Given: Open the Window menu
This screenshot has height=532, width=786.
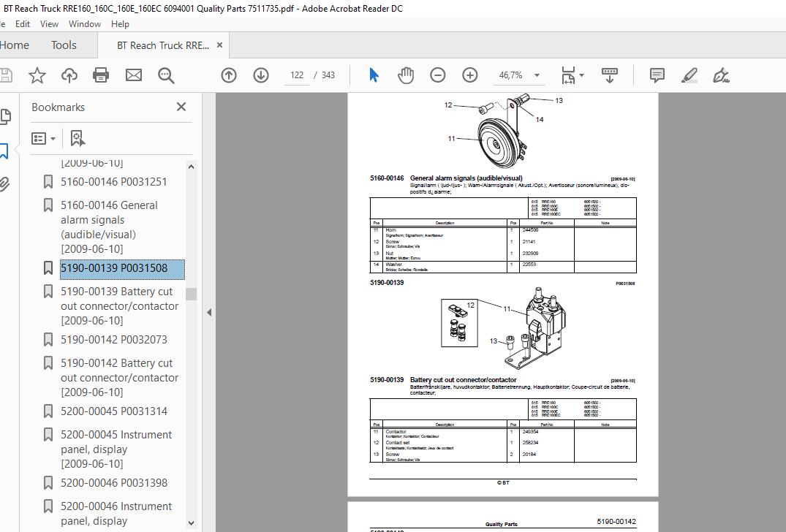Looking at the screenshot, I should coord(85,24).
